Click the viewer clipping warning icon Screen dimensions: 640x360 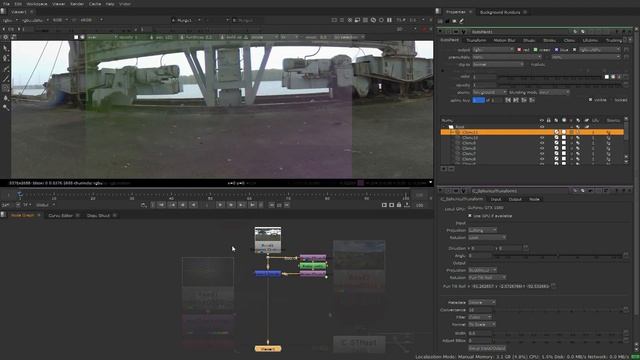pyautogui.click(x=373, y=20)
